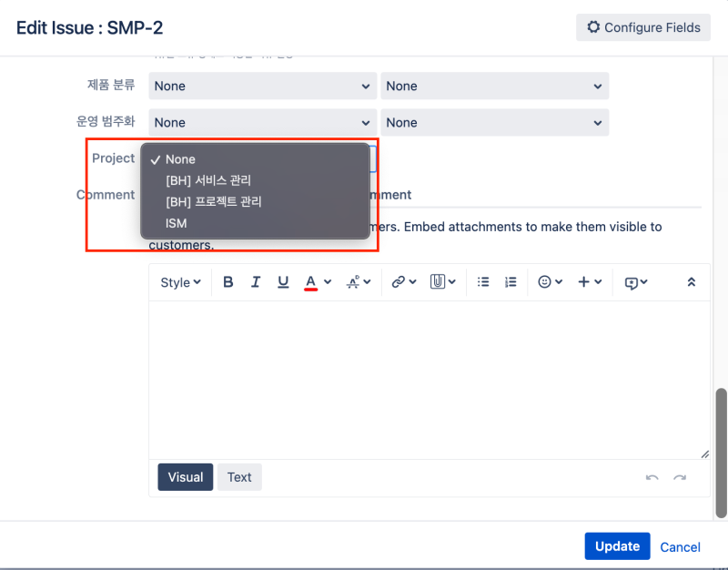Click the Update button

(x=617, y=546)
